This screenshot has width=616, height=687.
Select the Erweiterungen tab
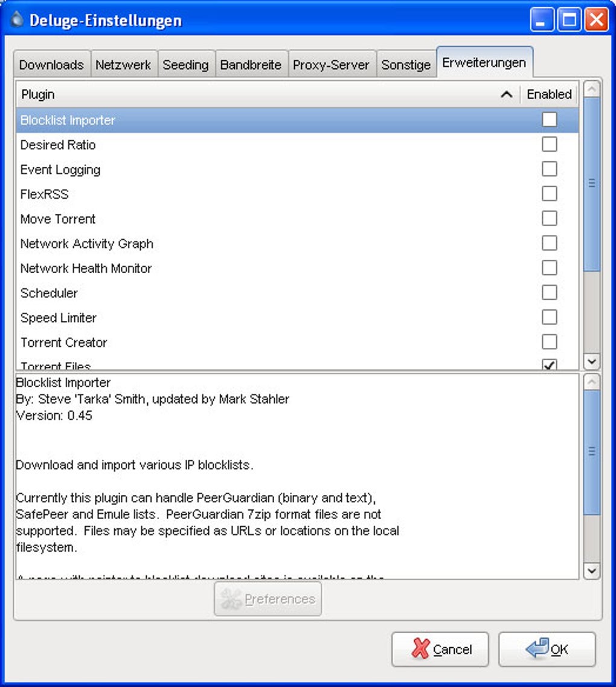click(484, 63)
